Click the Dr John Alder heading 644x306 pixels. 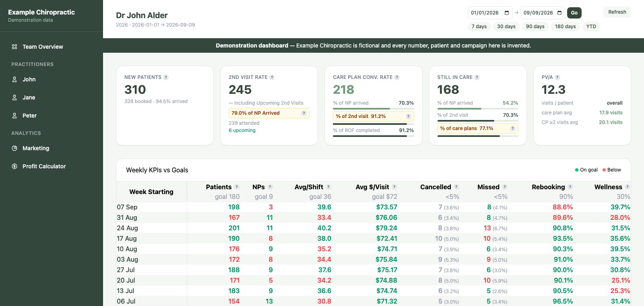click(142, 15)
